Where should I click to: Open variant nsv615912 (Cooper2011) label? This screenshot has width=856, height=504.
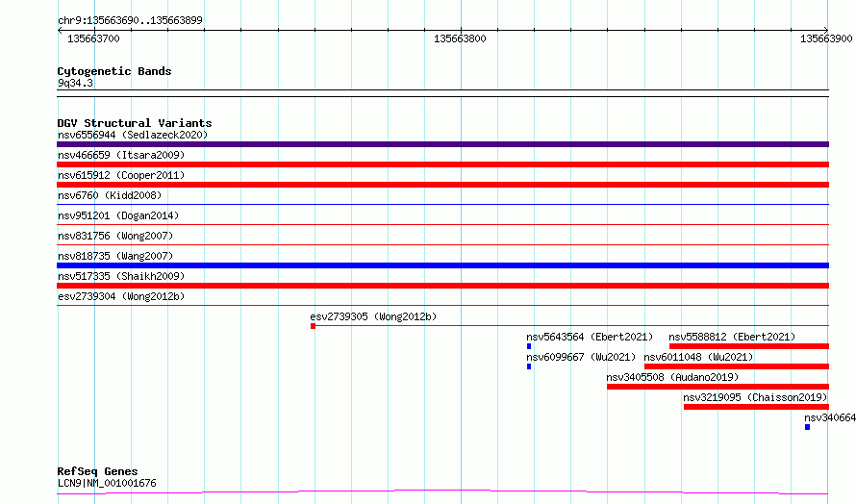point(121,175)
